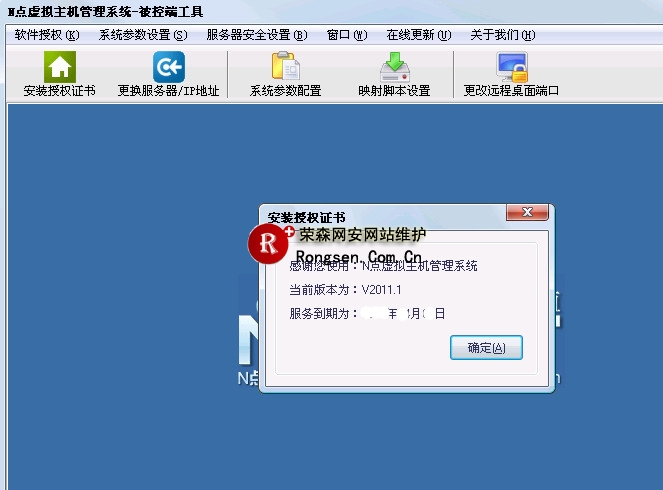Click the 安装授权证书 dialog title bar
This screenshot has height=490, width=663.
380,215
